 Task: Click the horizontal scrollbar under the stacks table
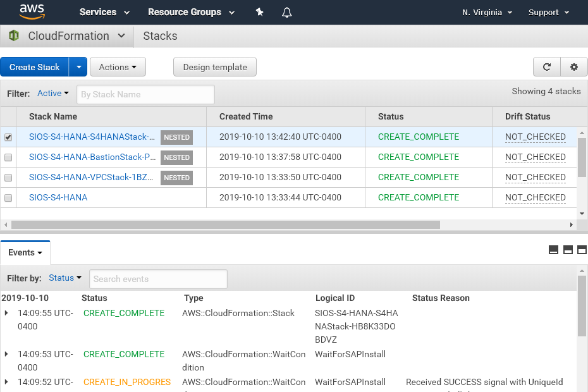point(225,224)
